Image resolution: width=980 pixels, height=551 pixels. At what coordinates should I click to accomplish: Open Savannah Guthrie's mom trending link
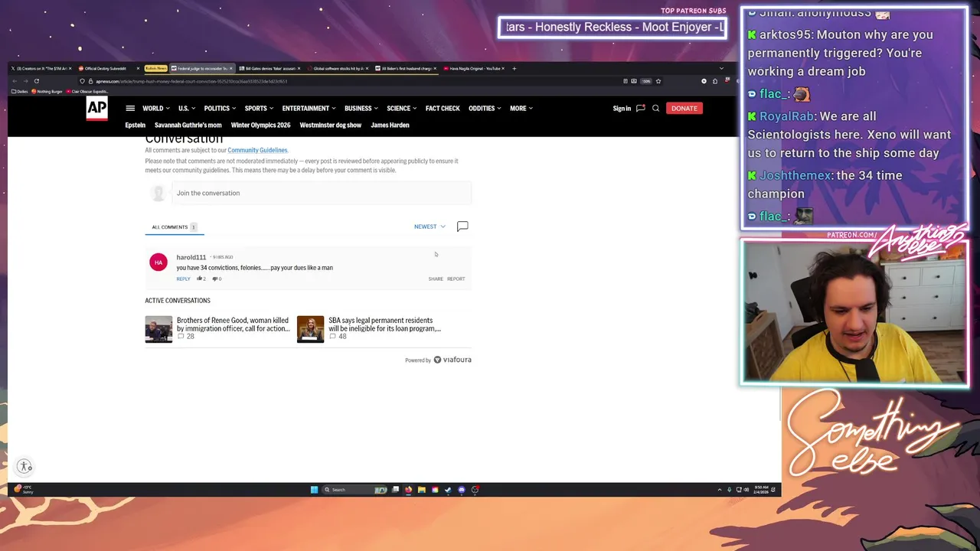(188, 126)
